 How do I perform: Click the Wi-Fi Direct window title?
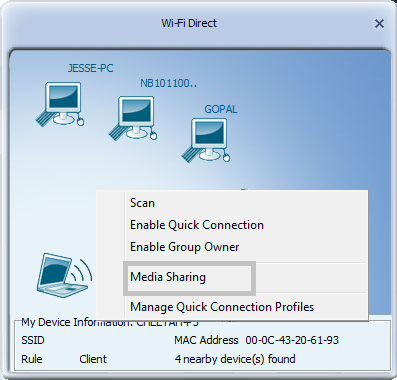point(189,23)
